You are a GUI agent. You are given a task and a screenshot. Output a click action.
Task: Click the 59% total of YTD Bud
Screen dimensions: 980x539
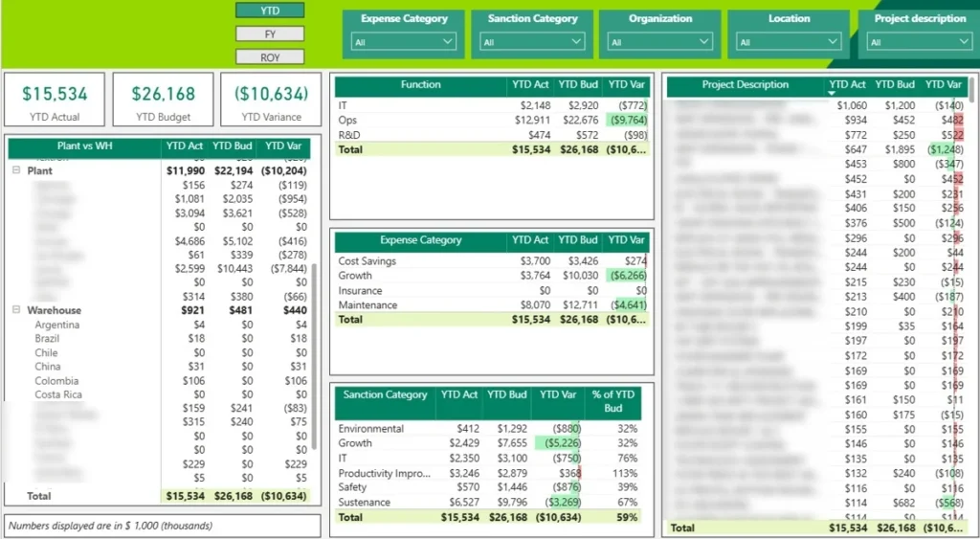click(627, 517)
